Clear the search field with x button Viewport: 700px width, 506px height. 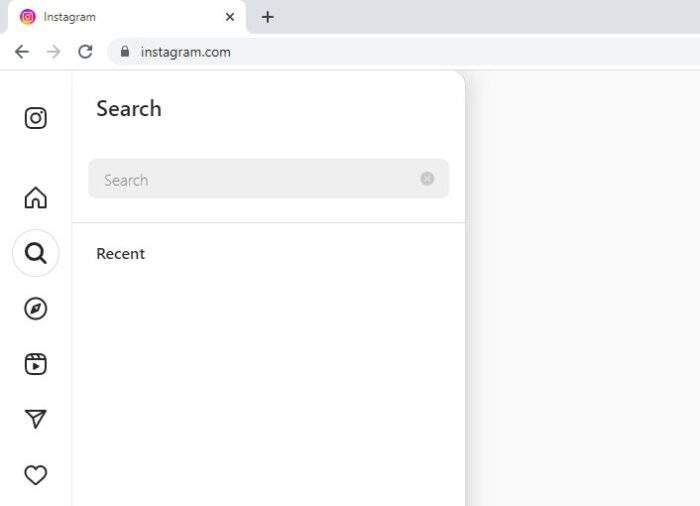point(427,179)
